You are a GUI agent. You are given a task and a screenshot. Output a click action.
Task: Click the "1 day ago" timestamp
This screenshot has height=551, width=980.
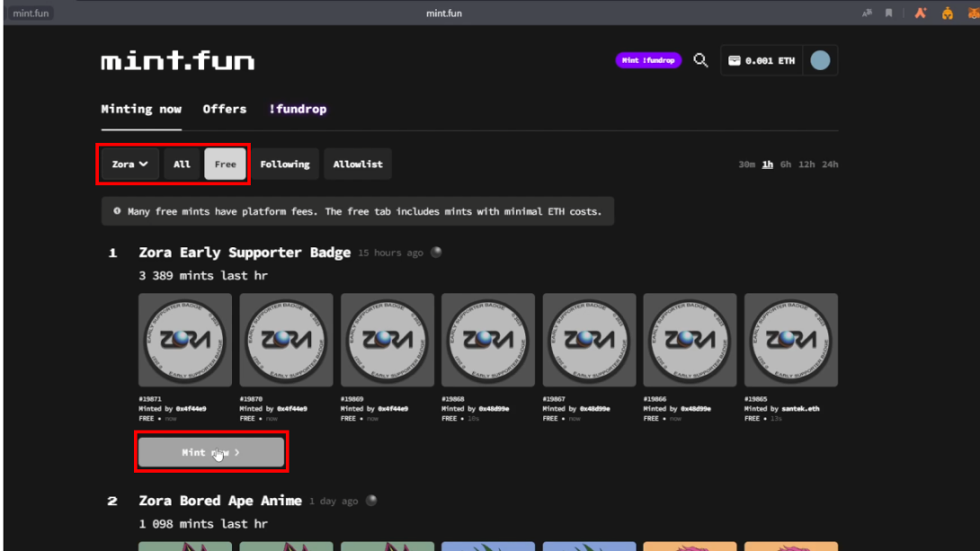(334, 501)
